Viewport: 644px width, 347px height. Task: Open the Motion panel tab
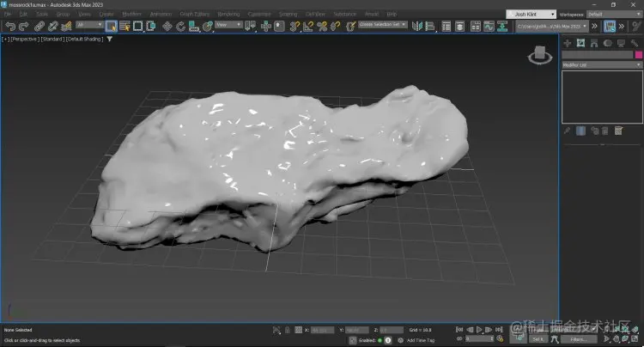607,43
